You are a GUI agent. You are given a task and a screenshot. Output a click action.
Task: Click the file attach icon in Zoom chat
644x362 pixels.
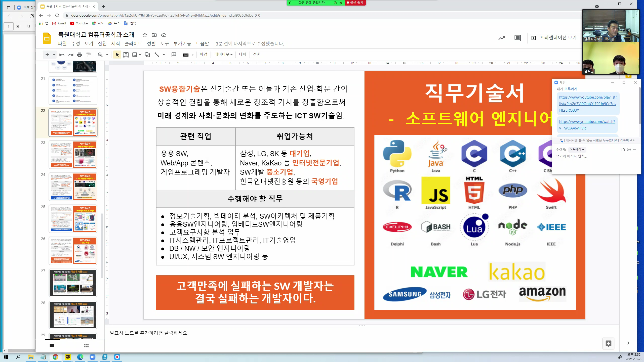(623, 150)
